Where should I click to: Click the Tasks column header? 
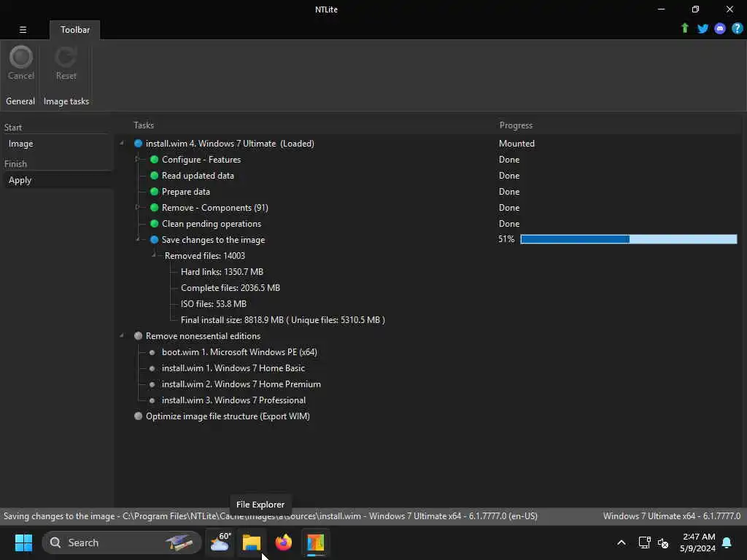[144, 125]
